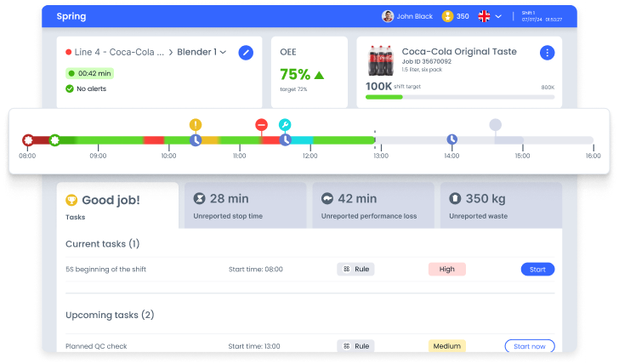619x364 pixels.
Task: Click 'Start time: 08:00' text
Action: point(256,270)
